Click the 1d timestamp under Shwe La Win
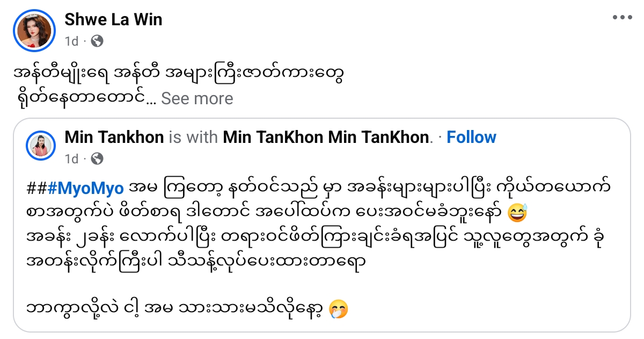Screen dimensions: 644x339 tap(71, 41)
